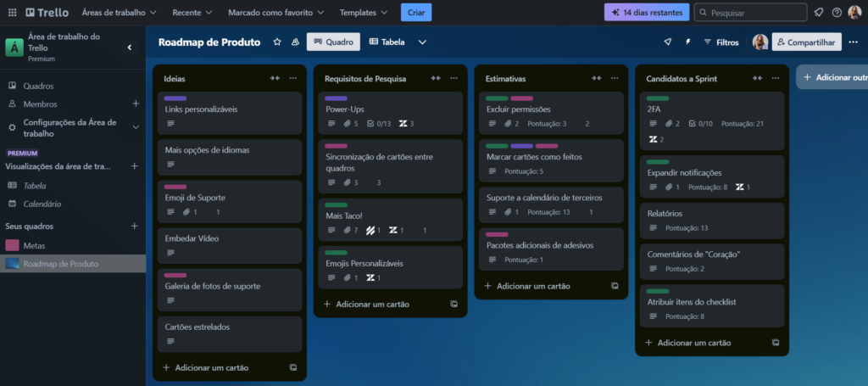Open the Relatórios card
Screen dimensions: 868x386
click(712, 220)
